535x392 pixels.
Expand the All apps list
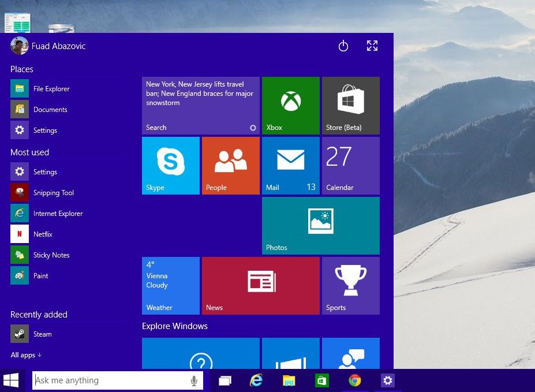pos(26,355)
